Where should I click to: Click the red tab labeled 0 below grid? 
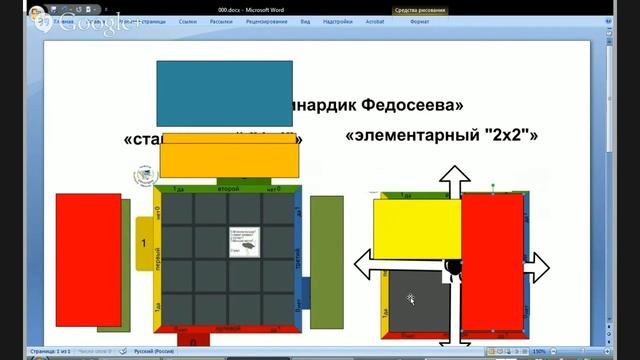coord(193,340)
